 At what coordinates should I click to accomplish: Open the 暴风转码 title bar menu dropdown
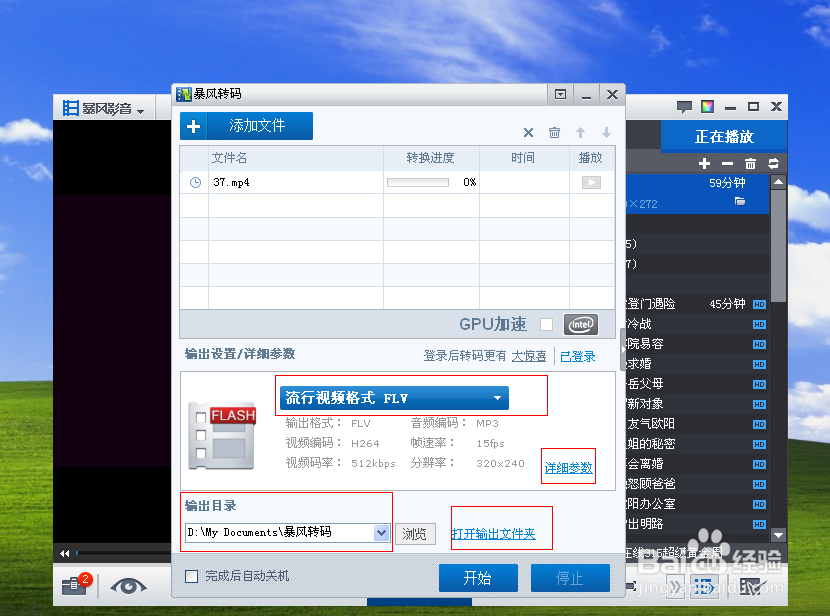560,94
